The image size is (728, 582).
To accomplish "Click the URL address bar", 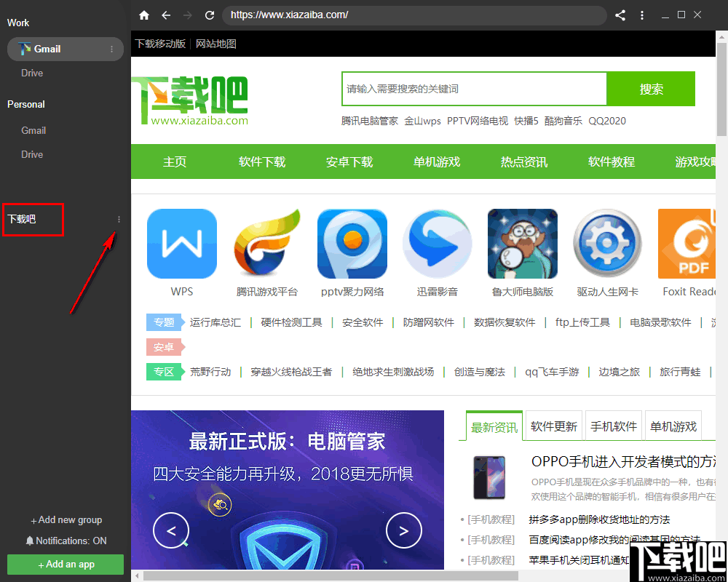I will point(414,15).
